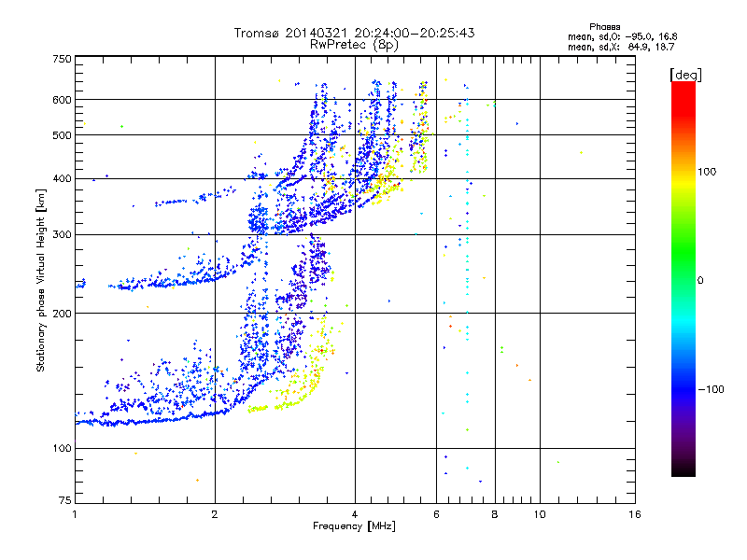Click the colorbar tick label '0'

[x=700, y=281]
